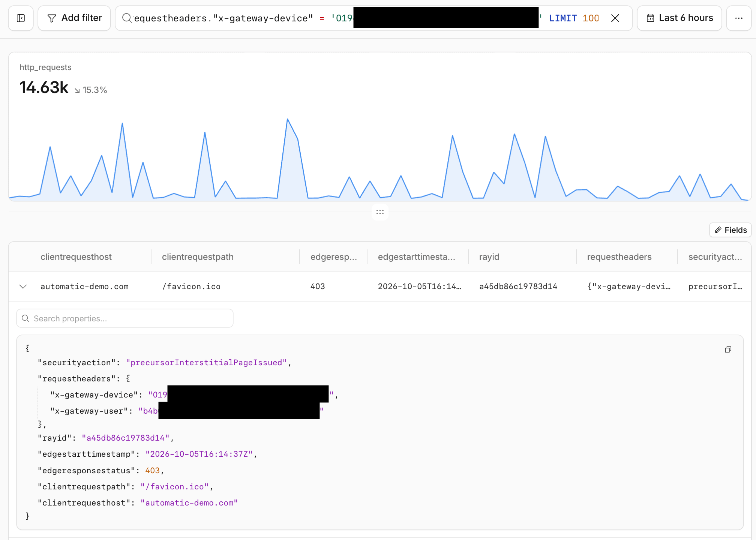The height and width of the screenshot is (540, 756).
Task: Click the automatic-demo.com host cell
Action: (x=84, y=286)
